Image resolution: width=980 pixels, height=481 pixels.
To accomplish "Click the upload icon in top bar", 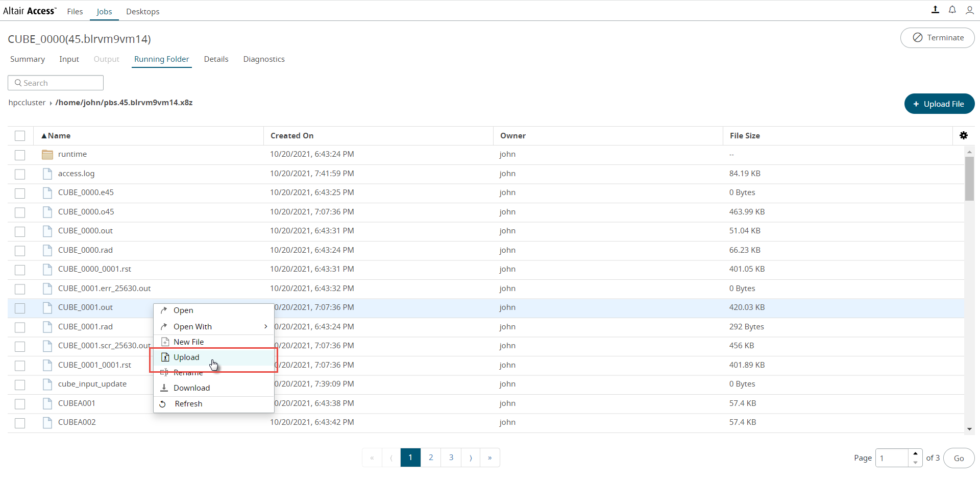I will click(x=935, y=10).
